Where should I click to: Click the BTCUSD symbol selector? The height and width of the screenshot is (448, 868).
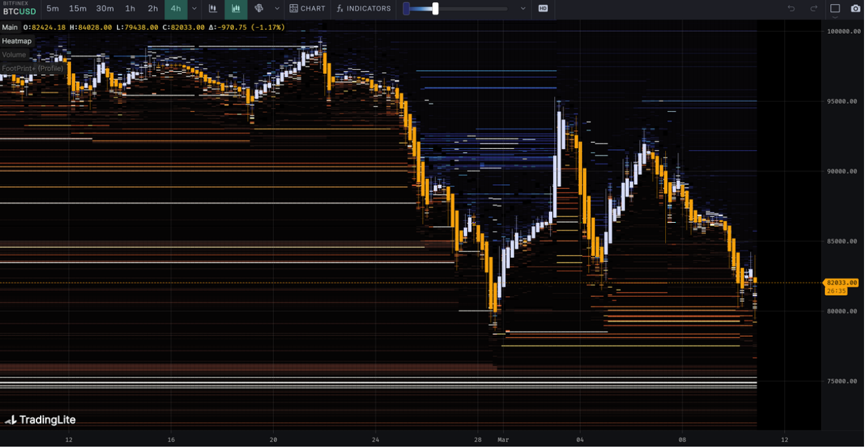click(x=19, y=11)
